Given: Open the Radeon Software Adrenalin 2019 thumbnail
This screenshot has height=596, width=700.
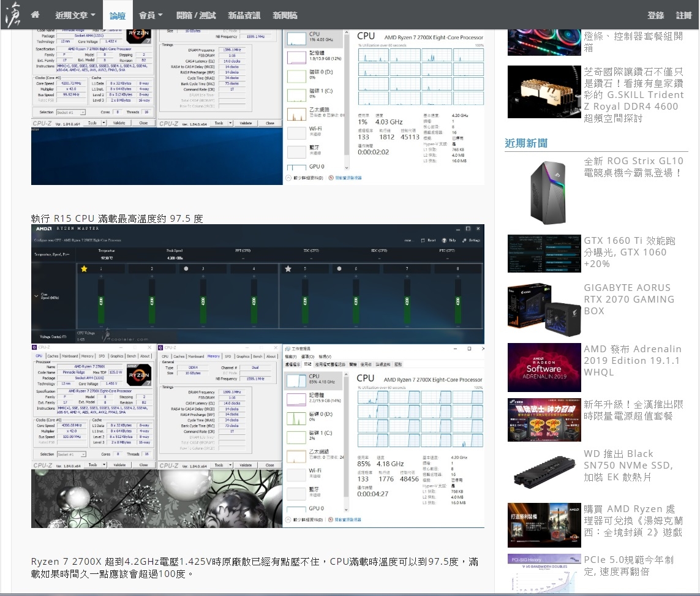Looking at the screenshot, I should [x=544, y=368].
